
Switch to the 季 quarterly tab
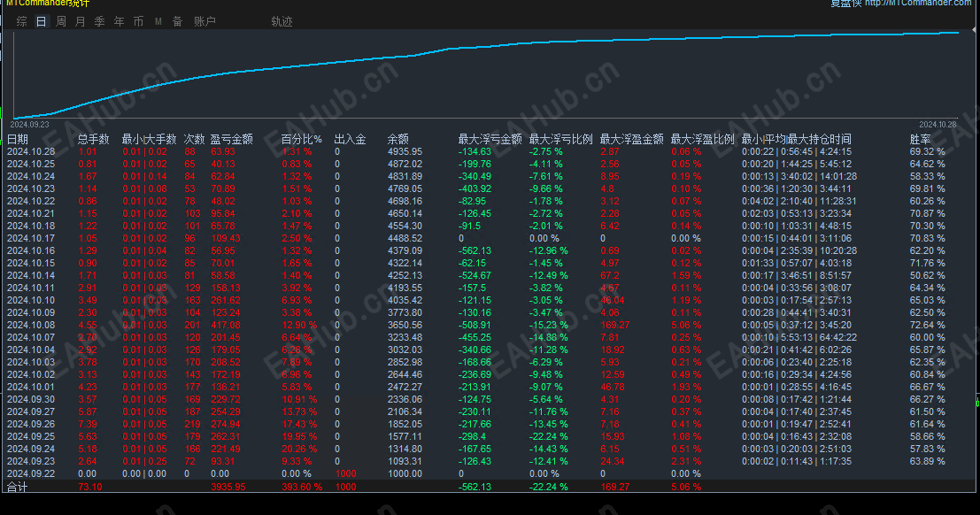[99, 21]
